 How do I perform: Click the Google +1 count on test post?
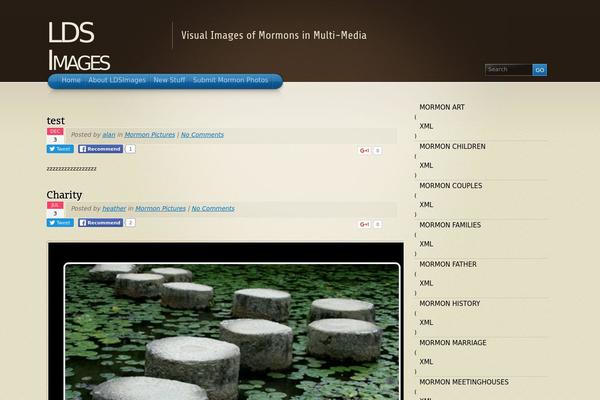tap(377, 150)
